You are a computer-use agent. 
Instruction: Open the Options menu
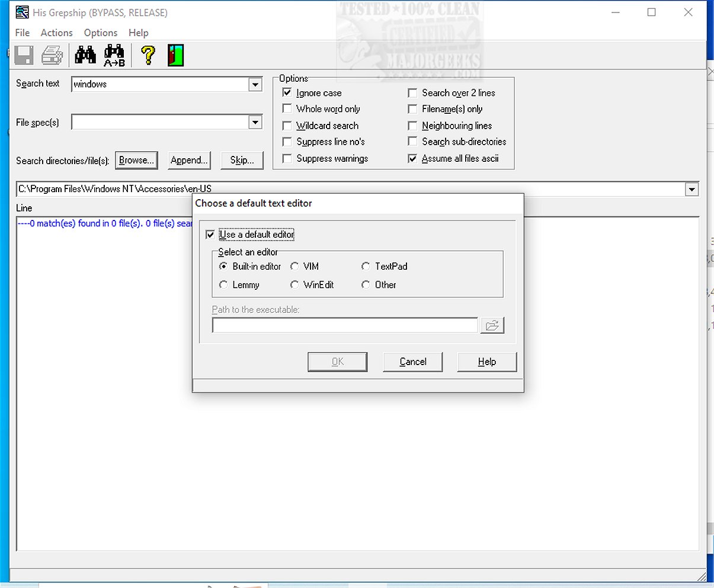[x=101, y=33]
